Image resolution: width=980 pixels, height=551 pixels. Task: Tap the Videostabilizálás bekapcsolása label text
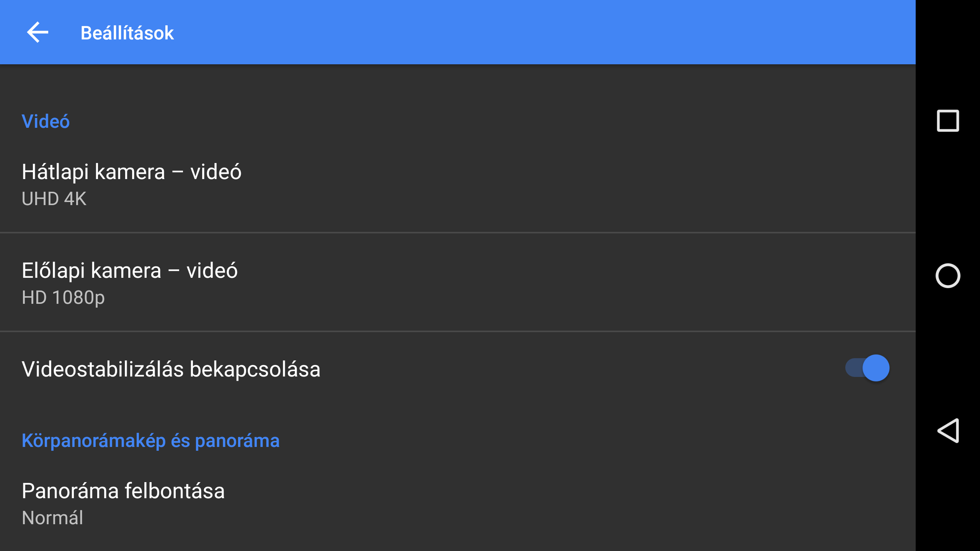[x=171, y=369]
